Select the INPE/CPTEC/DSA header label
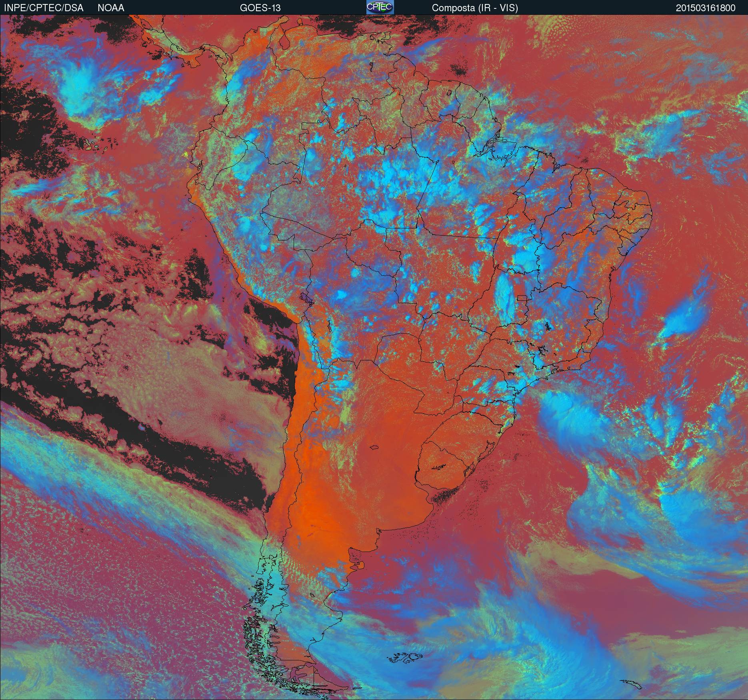 44,8
